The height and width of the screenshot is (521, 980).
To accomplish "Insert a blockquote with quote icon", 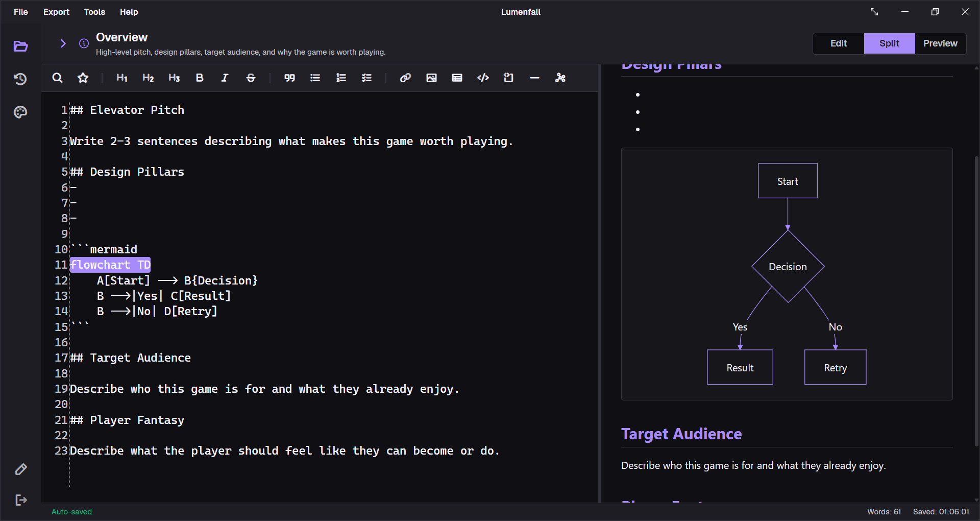I will point(289,78).
